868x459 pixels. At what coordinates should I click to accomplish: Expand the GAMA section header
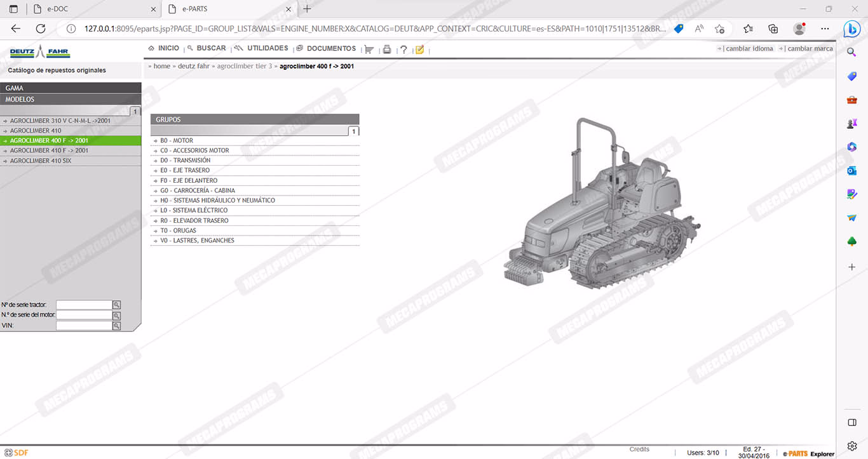click(x=71, y=88)
